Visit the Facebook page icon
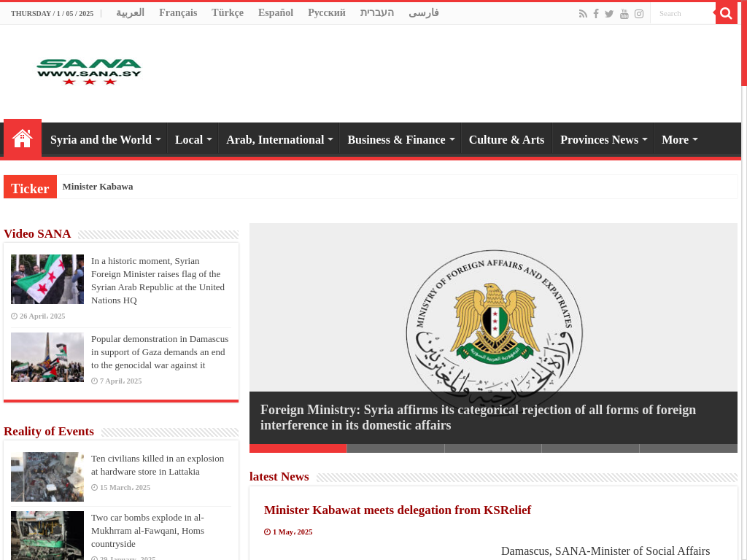Screen dimensions: 747x560 tap(596, 14)
